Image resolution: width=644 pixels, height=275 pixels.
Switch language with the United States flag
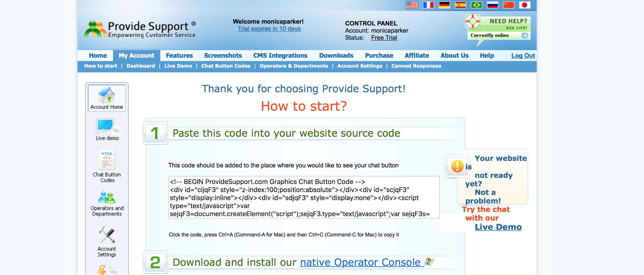pos(412,5)
